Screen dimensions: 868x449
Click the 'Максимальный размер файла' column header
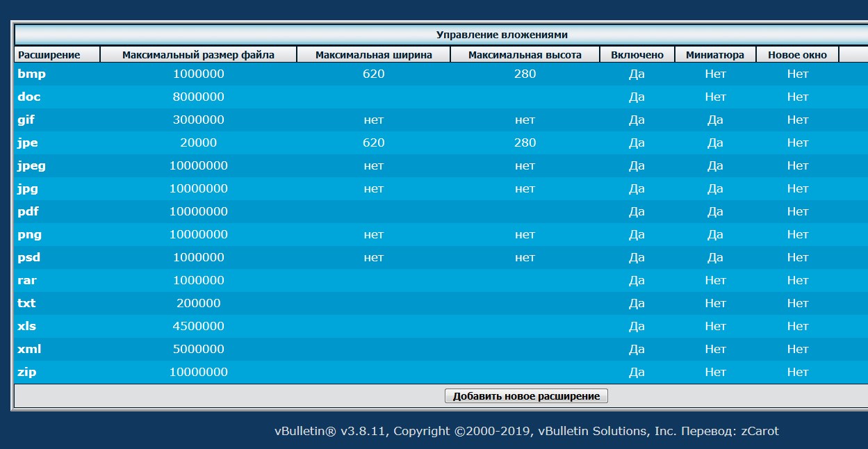(x=198, y=55)
